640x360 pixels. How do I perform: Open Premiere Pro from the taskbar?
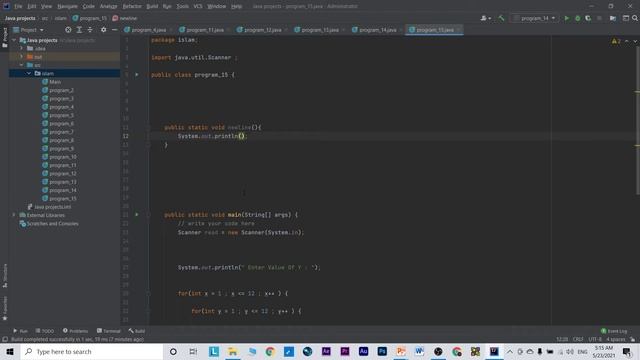(x=344, y=351)
